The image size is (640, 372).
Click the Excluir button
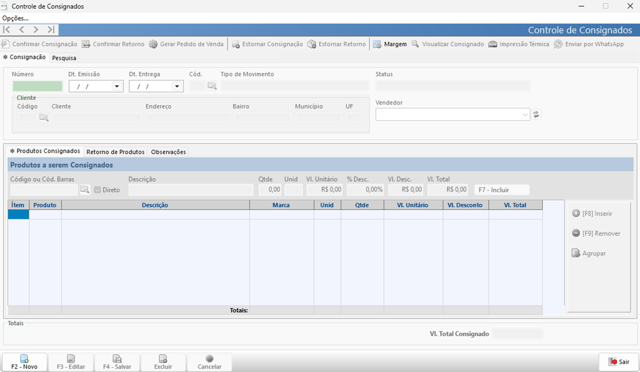click(x=163, y=362)
